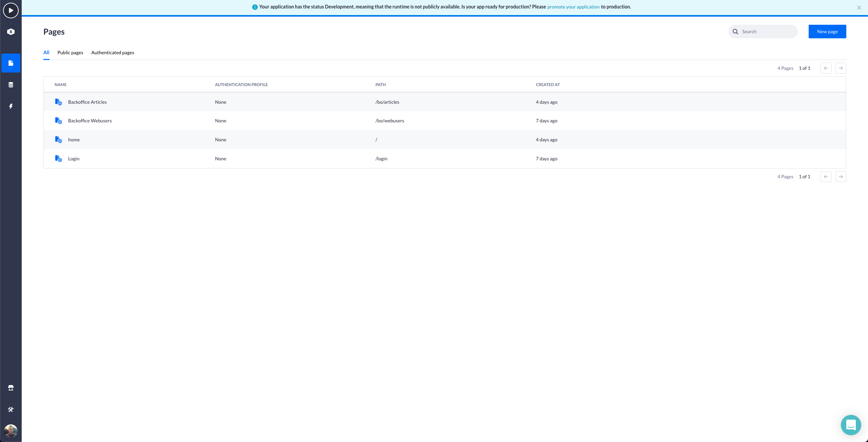
Task: Click the New page button
Action: pos(827,31)
